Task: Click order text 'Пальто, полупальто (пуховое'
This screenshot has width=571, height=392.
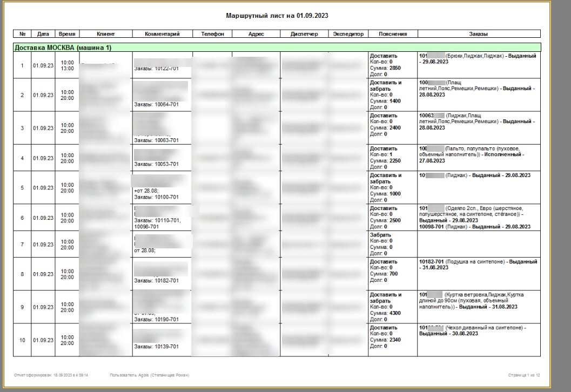Action: [x=482, y=148]
